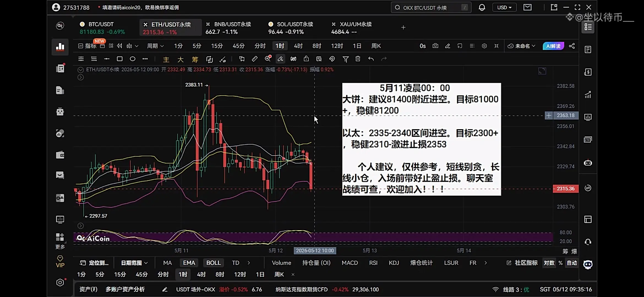644x297 pixels.
Task: Open the edit pencil icon in the status bar
Action: pos(165,289)
